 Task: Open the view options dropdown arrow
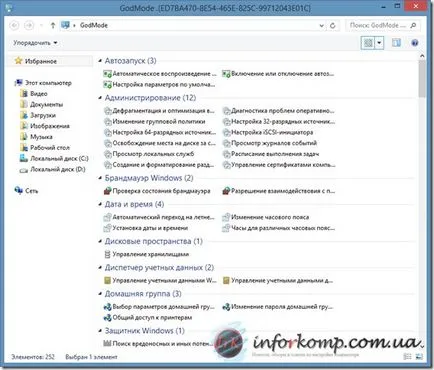(x=379, y=43)
